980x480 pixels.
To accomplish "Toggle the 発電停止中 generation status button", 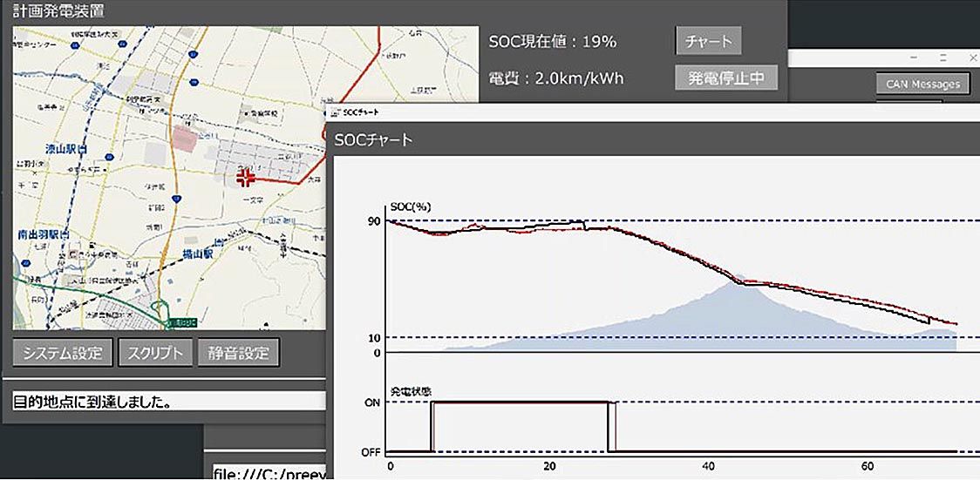I will (x=725, y=78).
